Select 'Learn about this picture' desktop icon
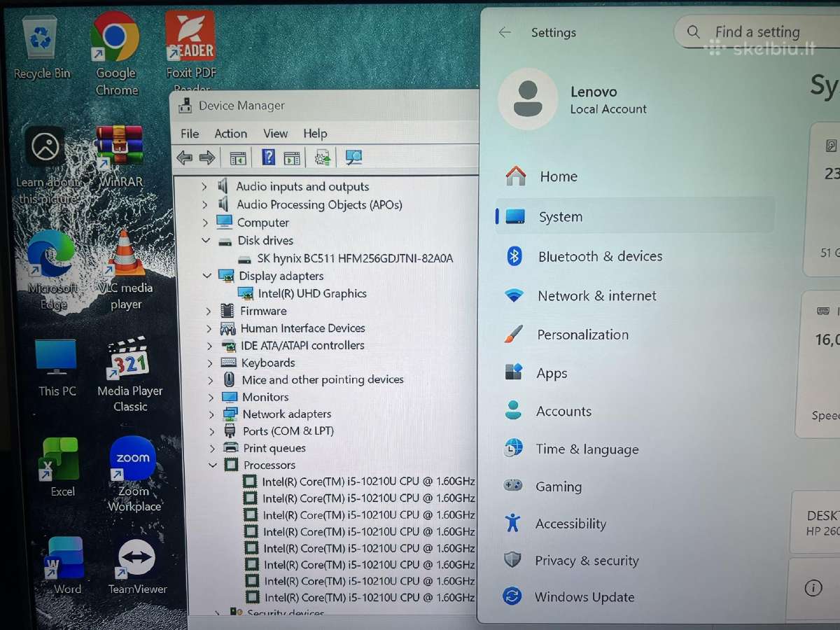The image size is (840, 630). pos(46,165)
